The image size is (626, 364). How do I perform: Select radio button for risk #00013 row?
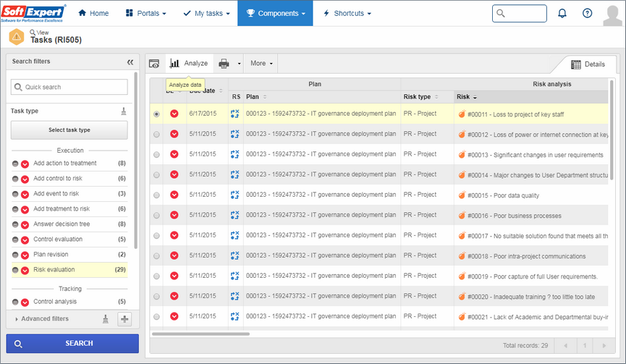coord(156,154)
